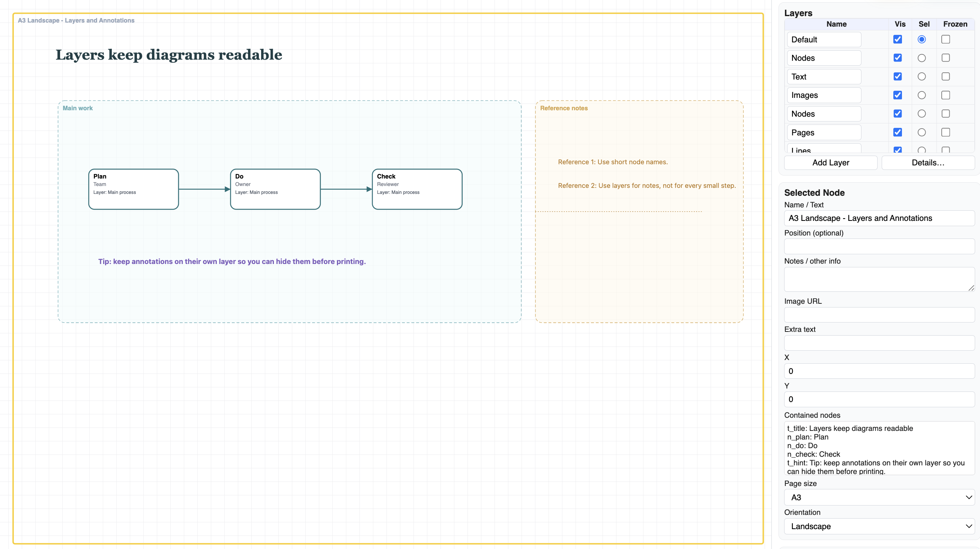Click into the Notes / other info textarea
Viewport: 980px width, 549px height.
[879, 279]
